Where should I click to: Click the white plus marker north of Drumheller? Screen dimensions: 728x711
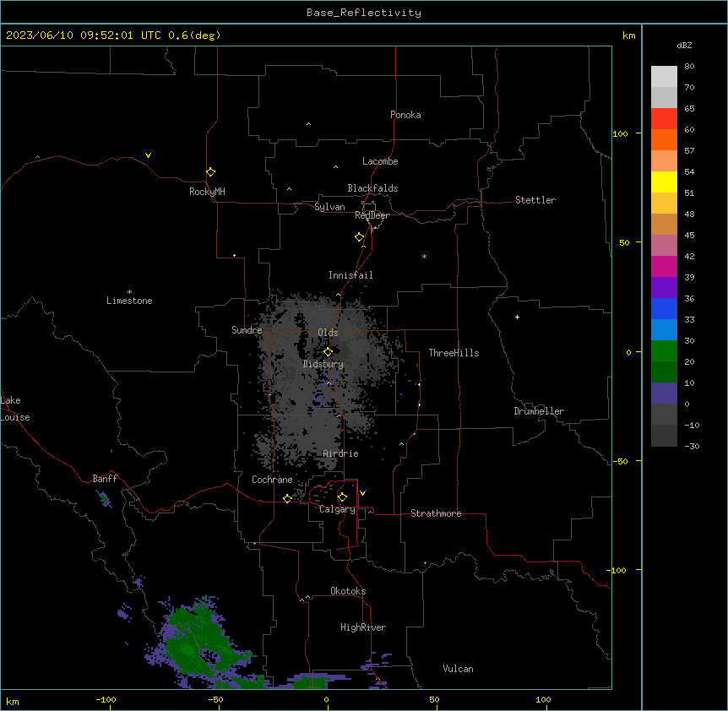click(x=517, y=317)
